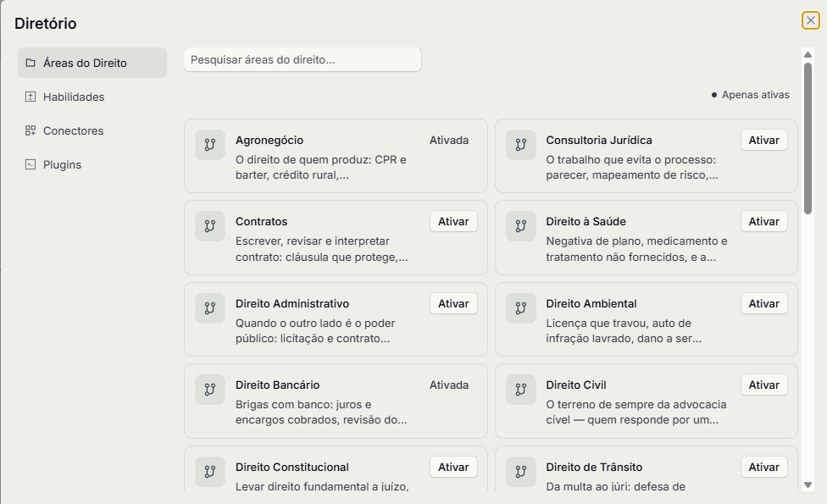The height and width of the screenshot is (504, 827).
Task: Click the Agronegócio card icon
Action: tap(210, 145)
